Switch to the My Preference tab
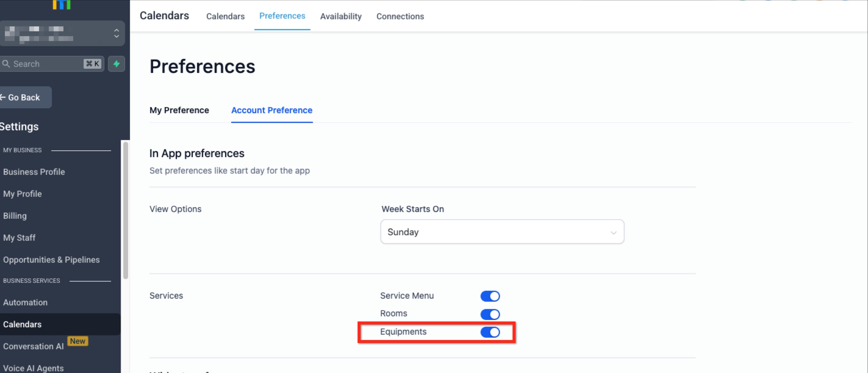The height and width of the screenshot is (373, 868). click(x=179, y=110)
